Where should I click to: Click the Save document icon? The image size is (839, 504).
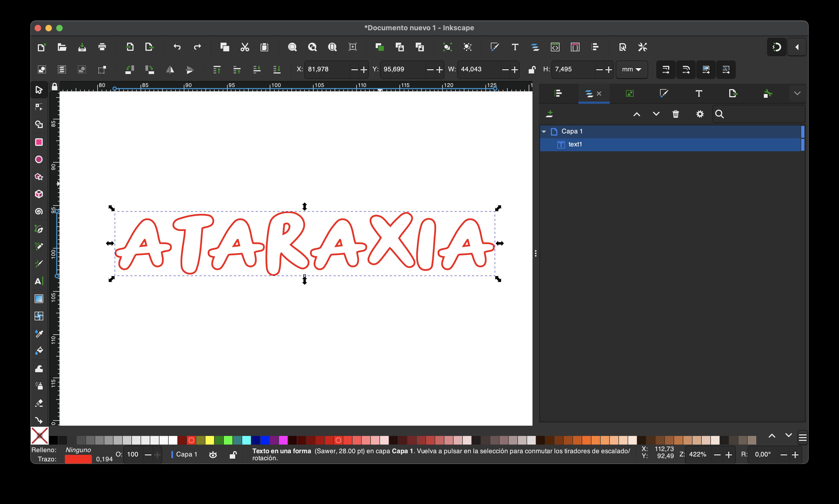click(82, 47)
